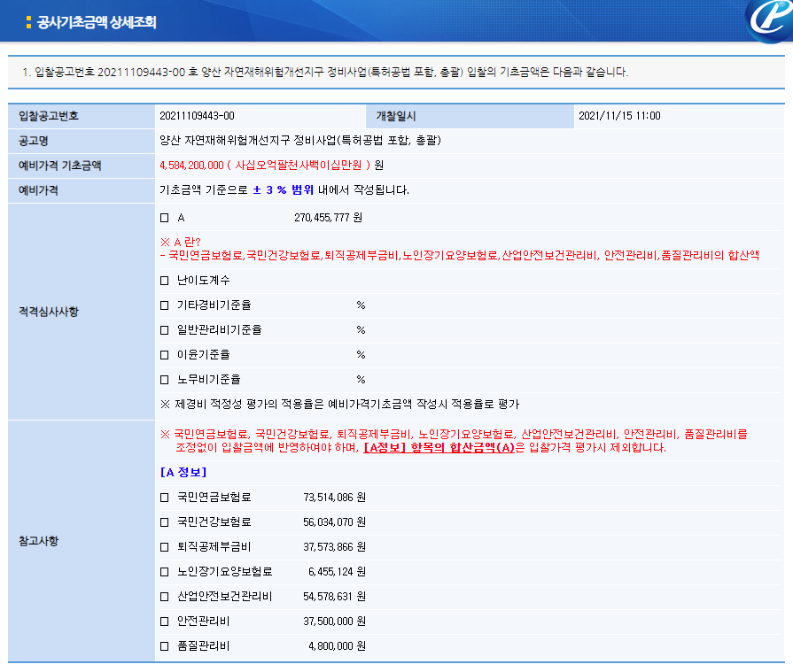Click the opening date 2021/11/15 11:00

click(619, 116)
